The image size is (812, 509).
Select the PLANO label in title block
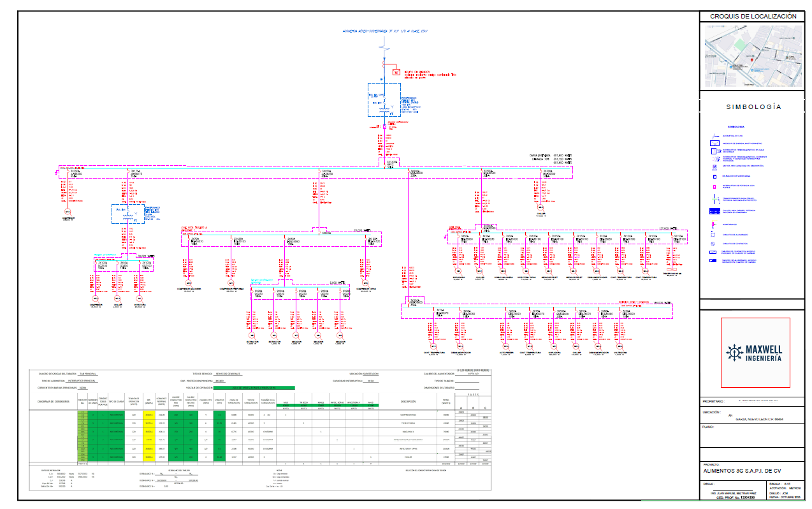click(x=709, y=427)
